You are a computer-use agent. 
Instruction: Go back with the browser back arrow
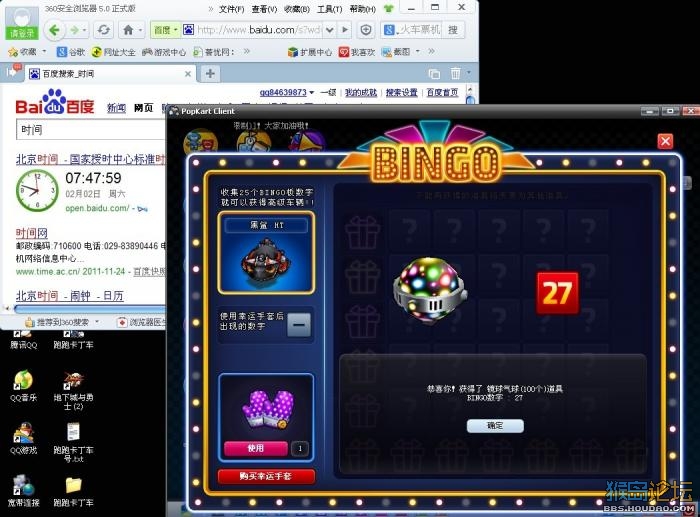[54, 30]
